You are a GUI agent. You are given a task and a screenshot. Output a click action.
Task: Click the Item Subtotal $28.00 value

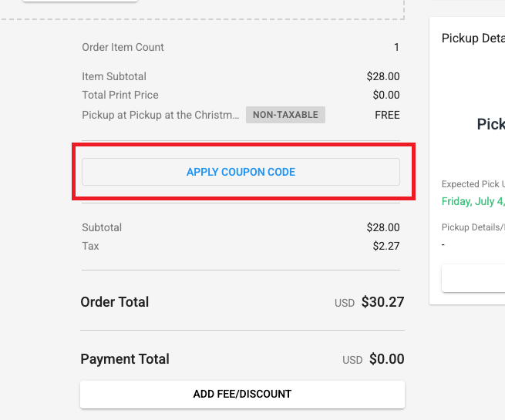click(x=383, y=76)
